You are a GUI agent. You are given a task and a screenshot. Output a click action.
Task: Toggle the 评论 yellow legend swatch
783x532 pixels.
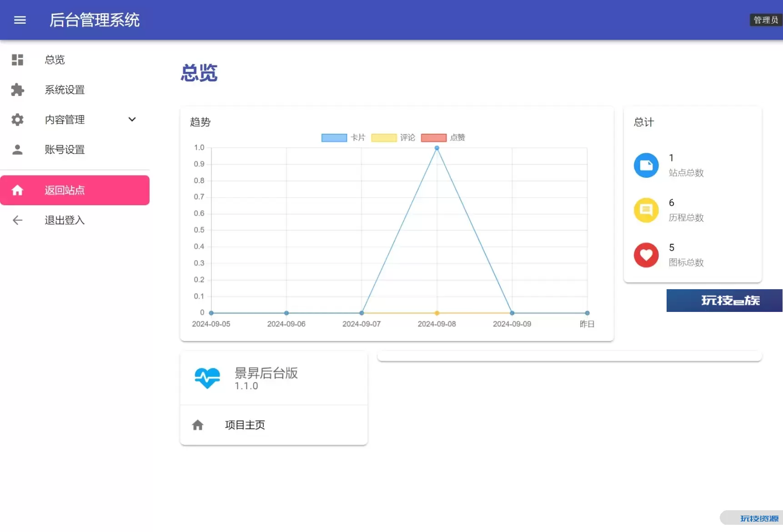(x=384, y=138)
